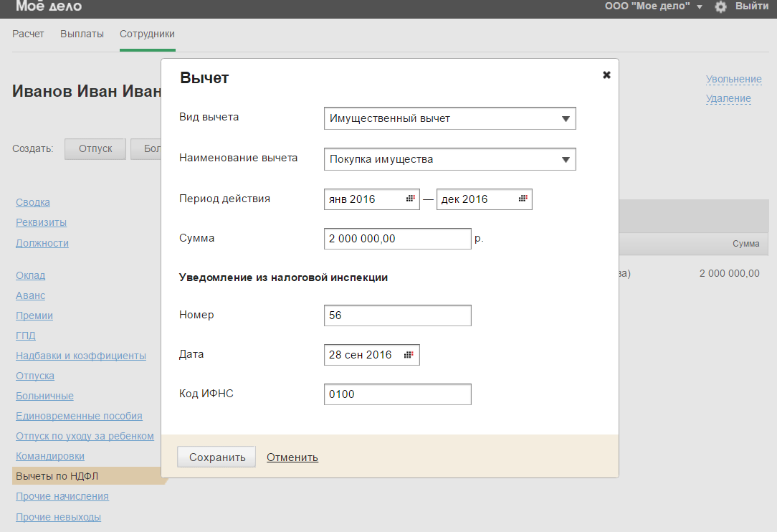The width and height of the screenshot is (777, 532).
Task: Click the Удаление link
Action: (x=728, y=98)
